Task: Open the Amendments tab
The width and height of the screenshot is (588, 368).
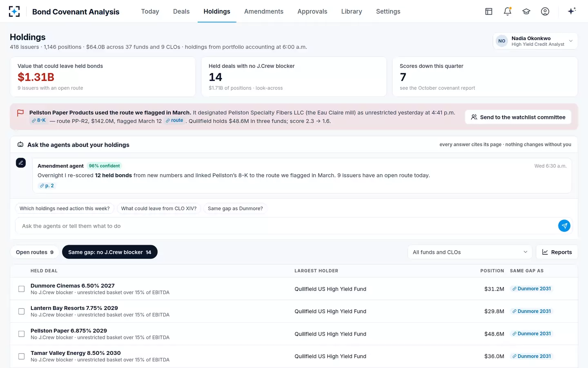Action: [264, 11]
